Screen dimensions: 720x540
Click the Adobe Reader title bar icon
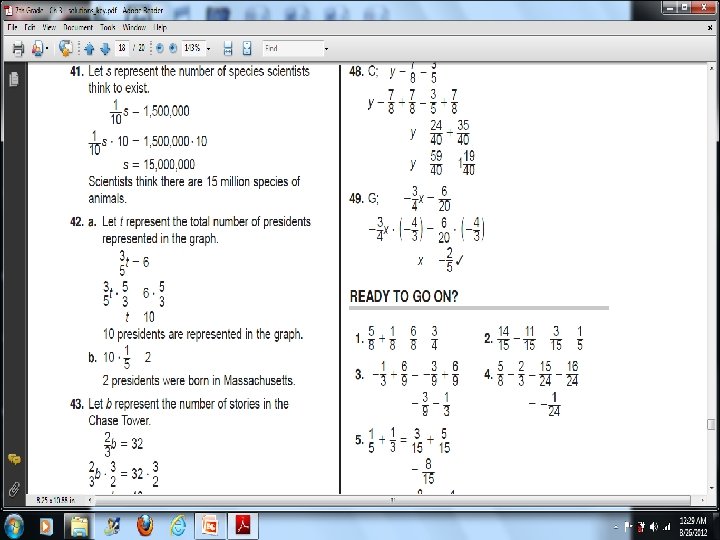(8, 9)
